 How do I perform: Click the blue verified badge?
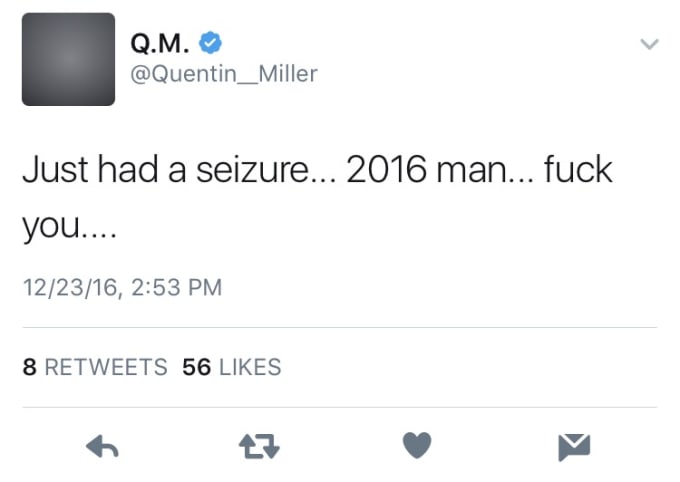[x=210, y=43]
